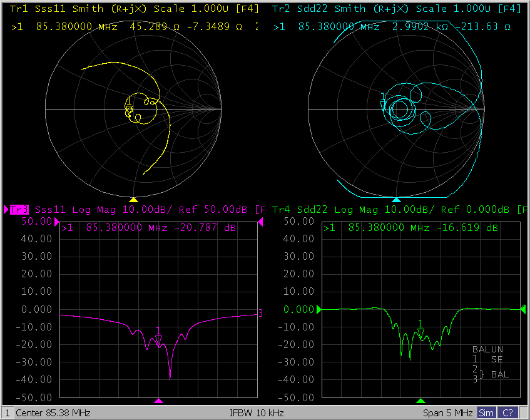Click marker 1 on the cyan Smith chart
Viewport: 530px width, 420px height.
383,103
